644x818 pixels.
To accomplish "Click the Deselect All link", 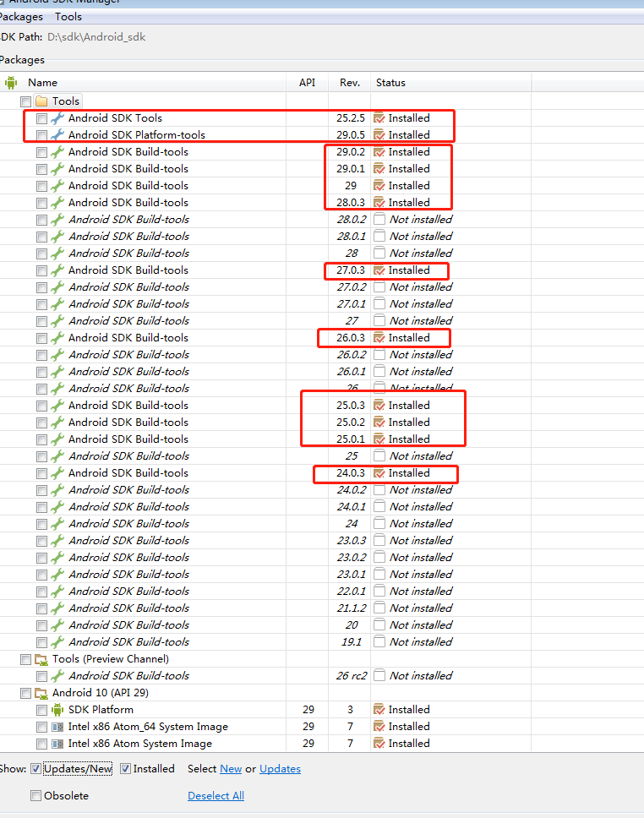I will (x=216, y=796).
